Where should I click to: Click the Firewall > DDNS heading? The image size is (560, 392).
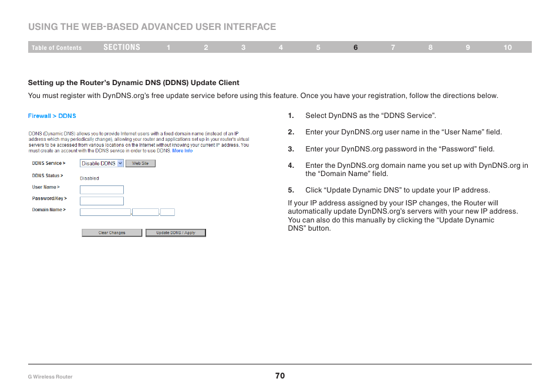click(x=52, y=116)
